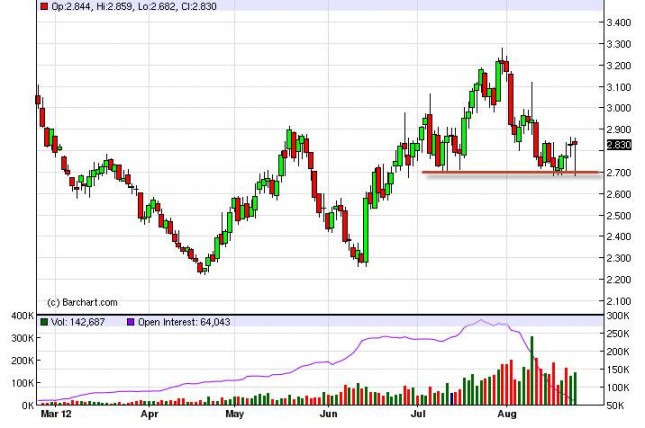
Task: Click the 0K volume axis label
Action: tap(28, 405)
